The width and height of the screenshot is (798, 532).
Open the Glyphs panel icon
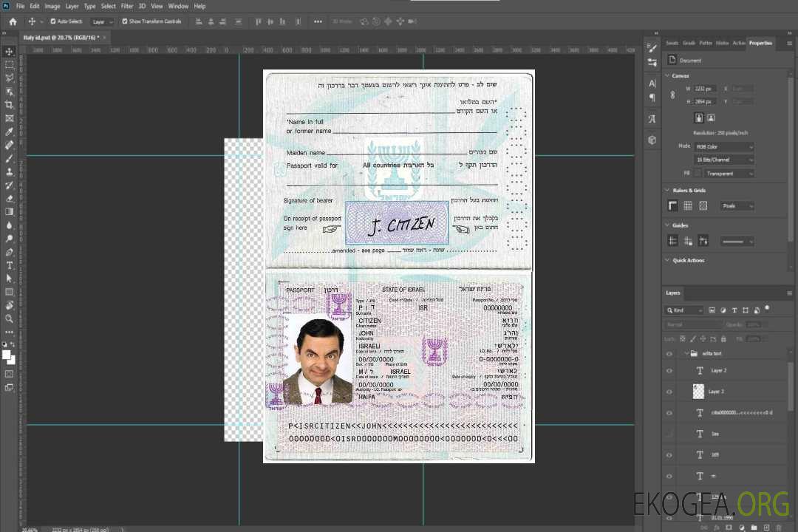point(652,119)
